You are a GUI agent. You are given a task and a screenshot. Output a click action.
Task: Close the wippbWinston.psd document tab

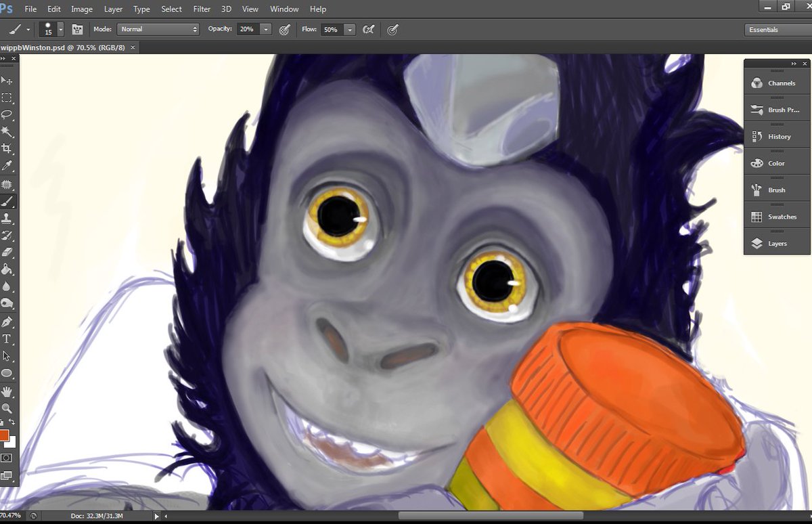point(133,47)
